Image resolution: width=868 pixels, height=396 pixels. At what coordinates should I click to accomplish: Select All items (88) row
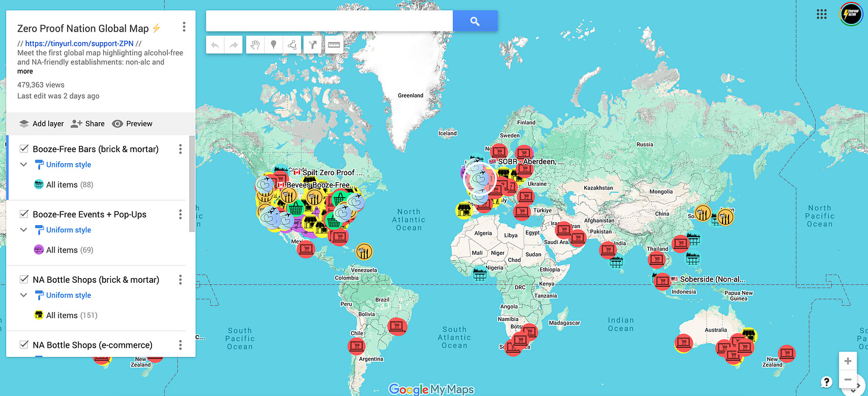[64, 185]
